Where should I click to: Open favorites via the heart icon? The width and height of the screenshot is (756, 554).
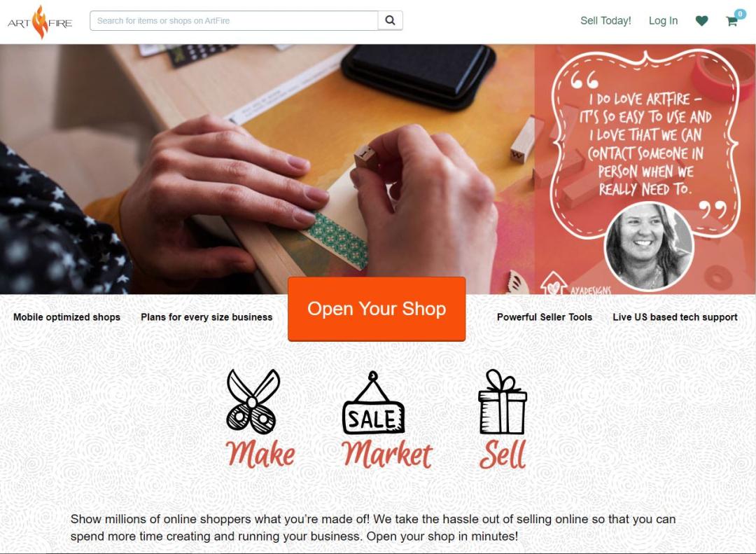(702, 21)
